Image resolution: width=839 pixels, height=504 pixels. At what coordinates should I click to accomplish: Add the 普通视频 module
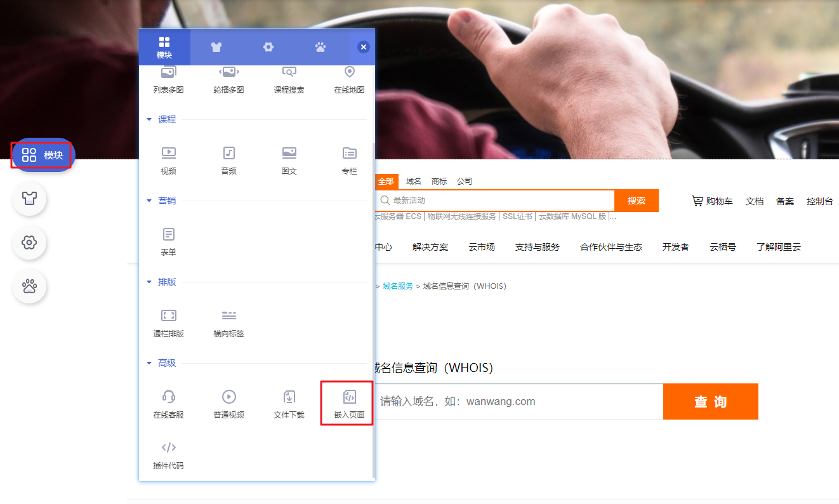pos(228,405)
